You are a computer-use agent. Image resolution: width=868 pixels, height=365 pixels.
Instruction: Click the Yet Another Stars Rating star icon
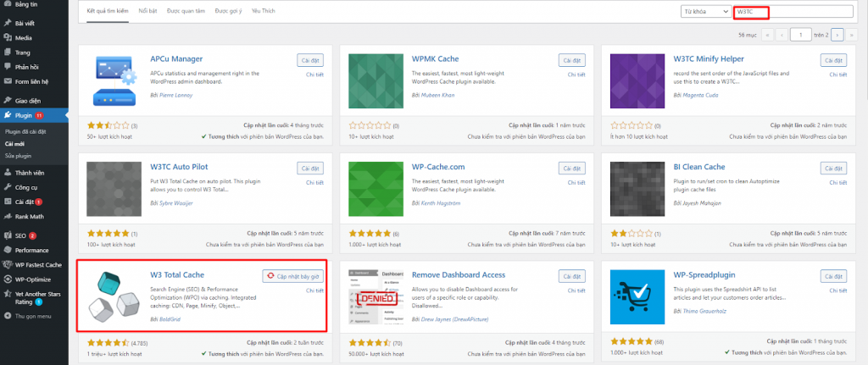point(8,294)
